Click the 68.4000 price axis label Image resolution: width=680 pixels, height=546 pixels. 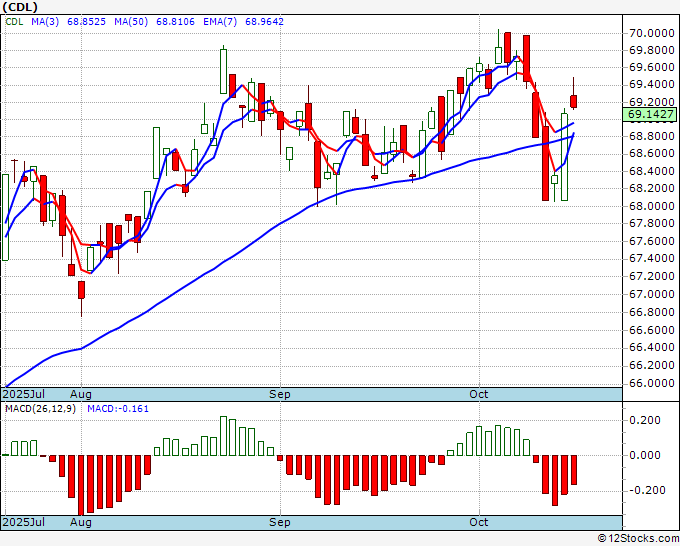(x=652, y=171)
